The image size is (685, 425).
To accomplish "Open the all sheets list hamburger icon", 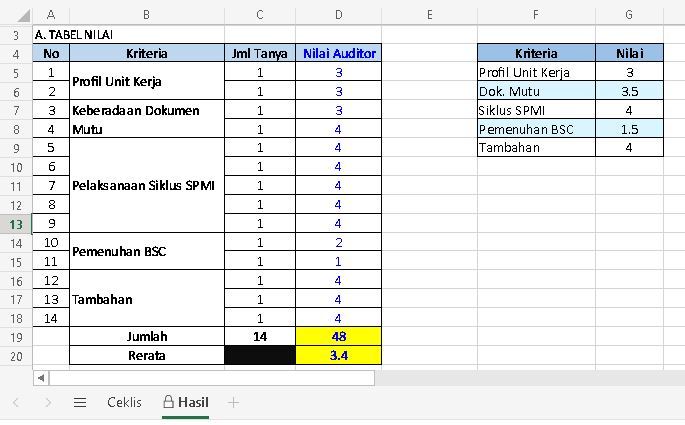I will coord(80,402).
